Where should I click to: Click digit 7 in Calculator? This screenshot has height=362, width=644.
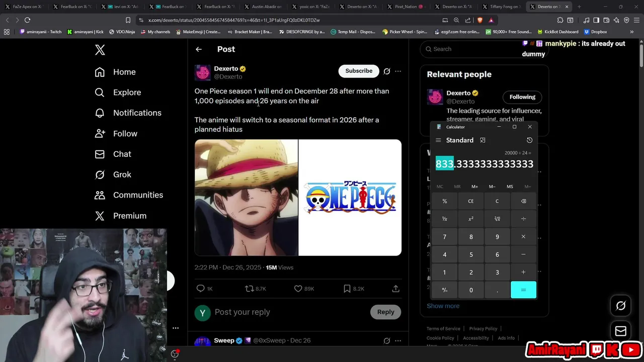tap(445, 237)
